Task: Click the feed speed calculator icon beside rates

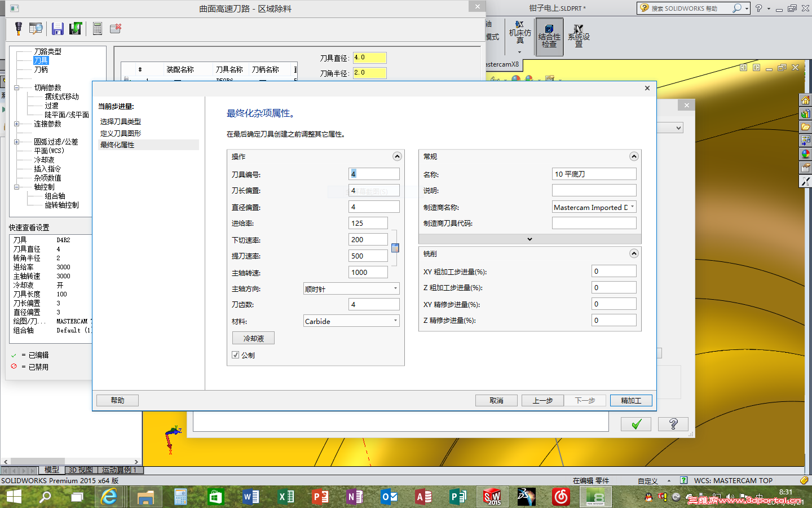Action: pyautogui.click(x=395, y=248)
